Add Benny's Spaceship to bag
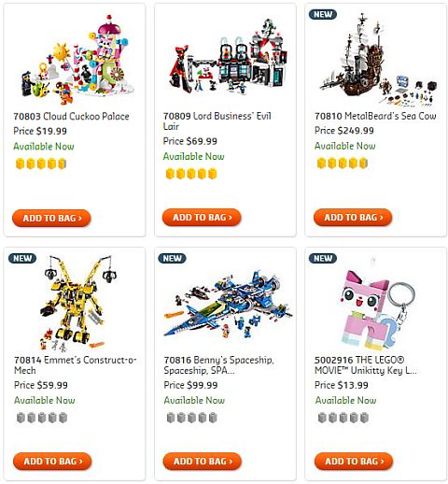The image size is (448, 484). point(203,462)
